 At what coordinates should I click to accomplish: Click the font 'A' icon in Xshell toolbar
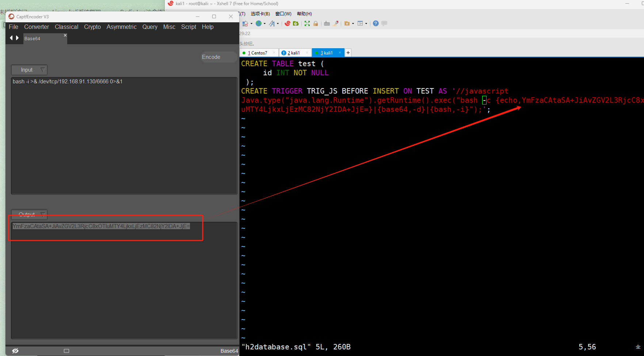272,23
